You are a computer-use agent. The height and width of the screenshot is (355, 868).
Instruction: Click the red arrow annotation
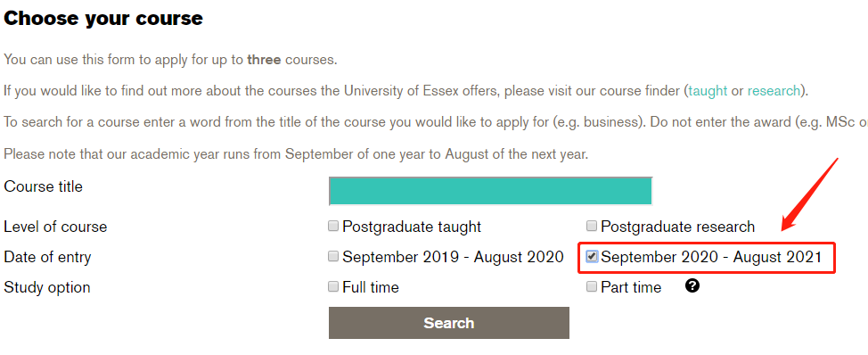(810, 194)
